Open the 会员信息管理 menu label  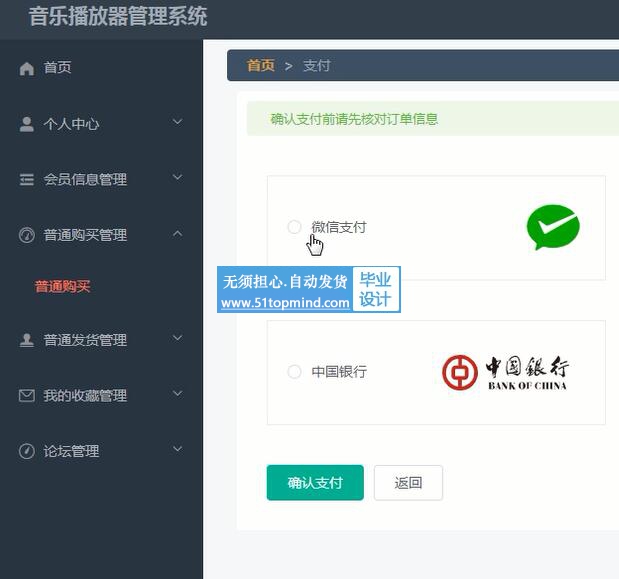[x=85, y=180]
